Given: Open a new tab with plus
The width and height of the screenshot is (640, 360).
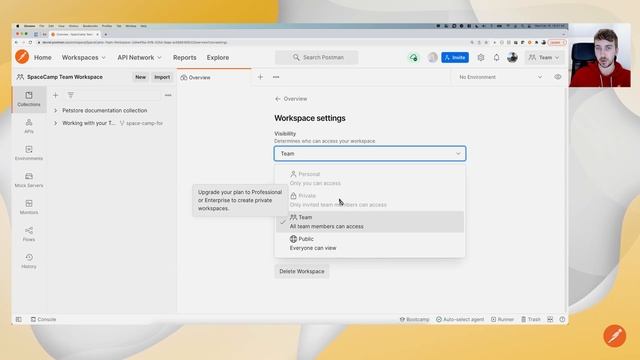Looking at the screenshot, I should [260, 77].
